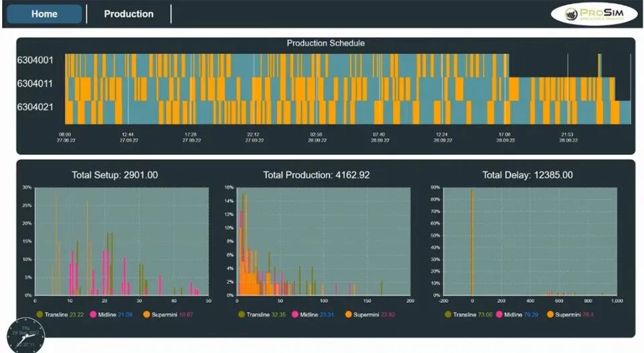Screen dimensions: 644x353
Task: Select schedule row 6304021 label
Action: (35, 107)
